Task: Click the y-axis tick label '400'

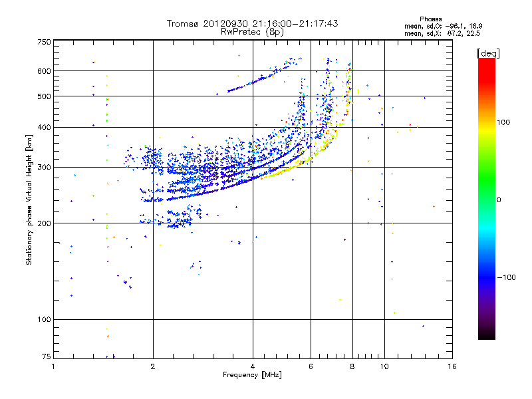Action: (45, 127)
